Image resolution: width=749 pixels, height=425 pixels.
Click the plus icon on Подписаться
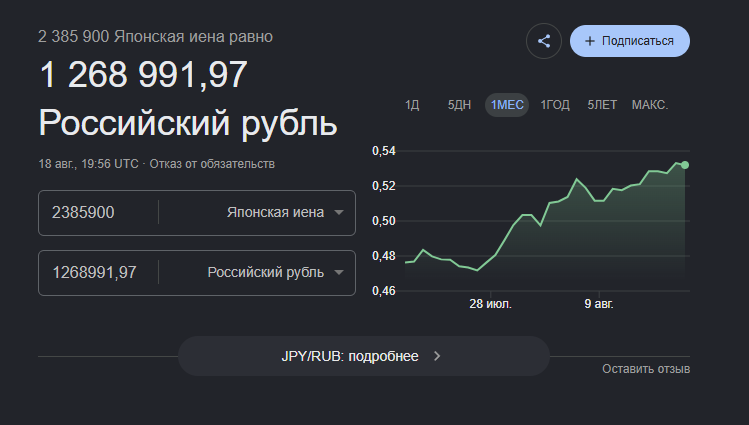click(x=590, y=41)
